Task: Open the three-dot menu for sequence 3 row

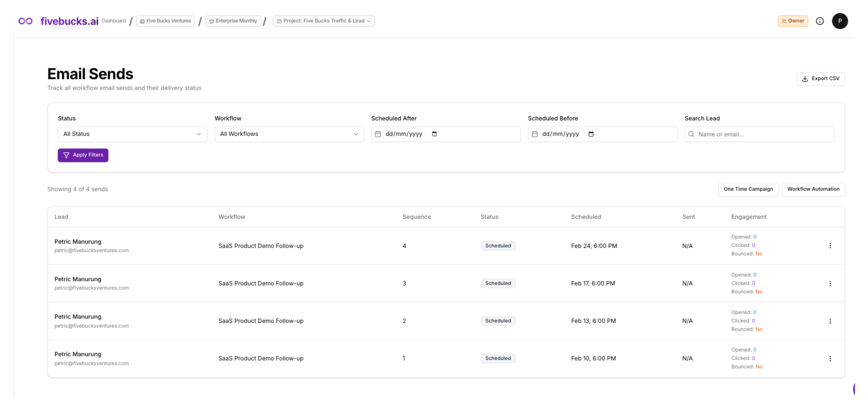Action: 830,284
